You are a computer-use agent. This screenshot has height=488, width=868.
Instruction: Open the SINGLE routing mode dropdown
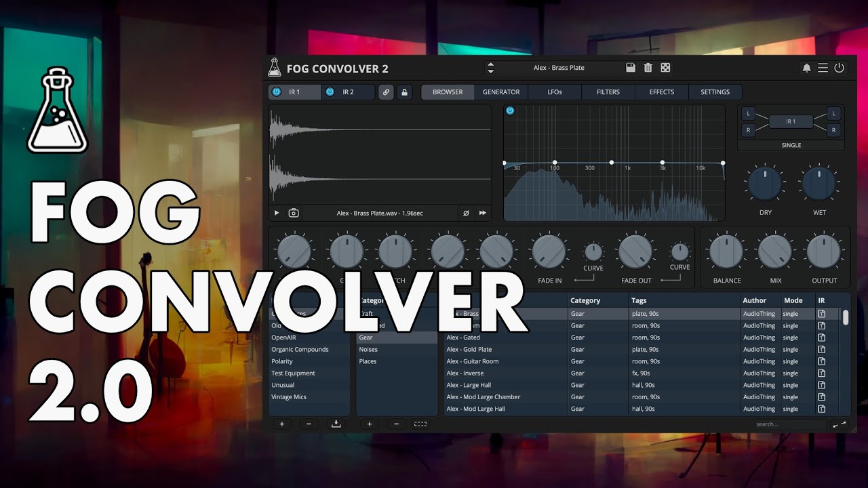click(x=791, y=146)
